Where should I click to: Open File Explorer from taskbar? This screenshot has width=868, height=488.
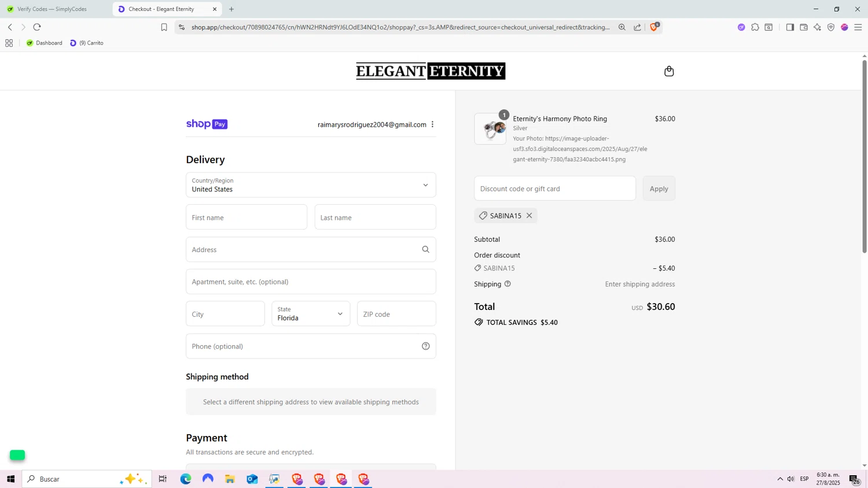[x=230, y=479]
